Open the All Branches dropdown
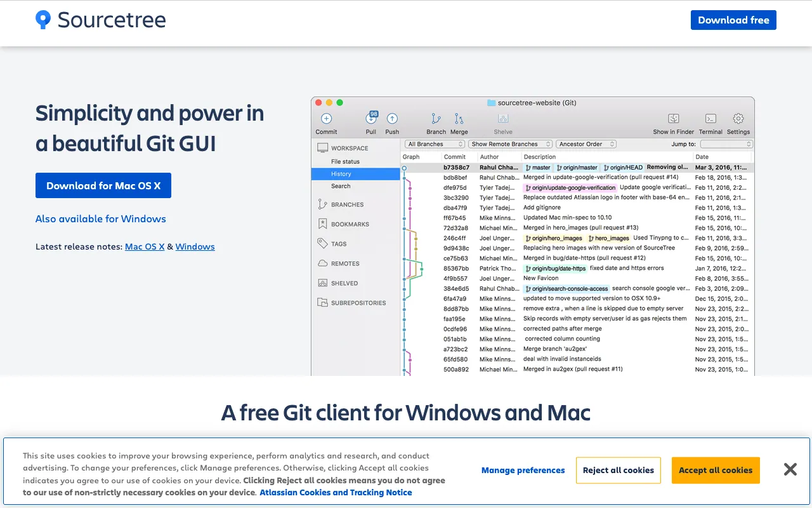The width and height of the screenshot is (812, 508). tap(434, 144)
